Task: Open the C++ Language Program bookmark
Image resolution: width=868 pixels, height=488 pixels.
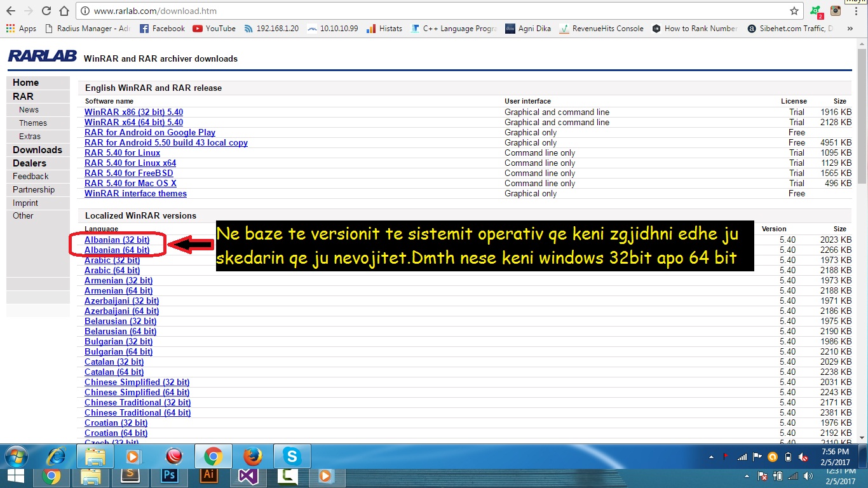Action: click(x=454, y=29)
